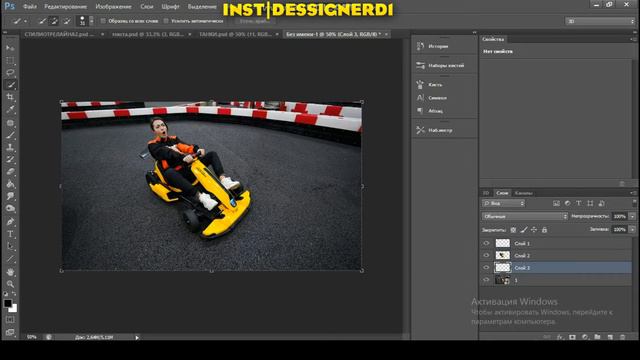Create a new layer with the new layer icon
This screenshot has height=360, width=640.
pos(610,337)
